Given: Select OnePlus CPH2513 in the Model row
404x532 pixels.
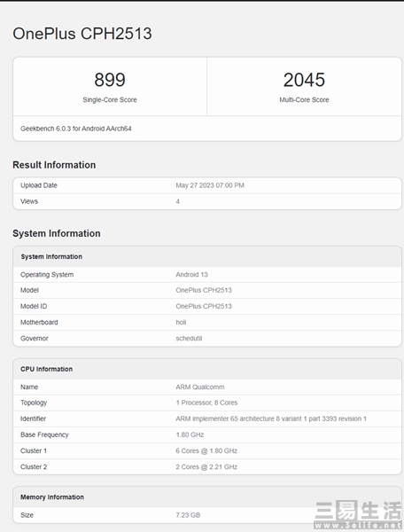Looking at the screenshot, I should [204, 290].
